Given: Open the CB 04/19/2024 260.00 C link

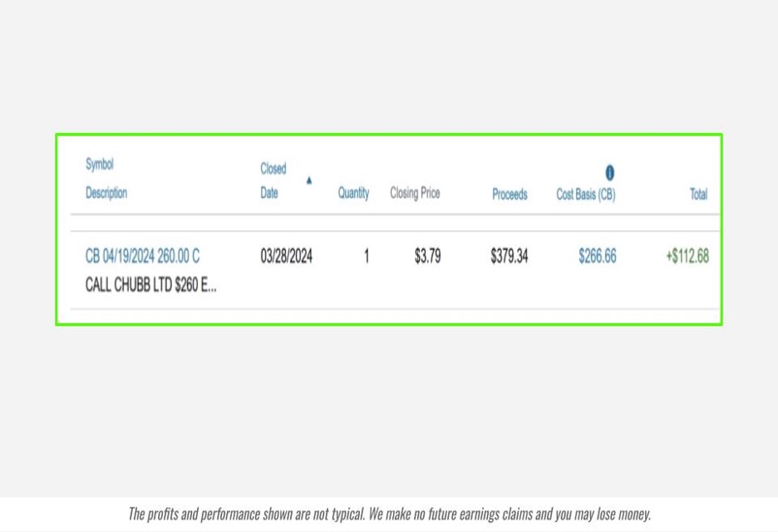Looking at the screenshot, I should [x=142, y=256].
